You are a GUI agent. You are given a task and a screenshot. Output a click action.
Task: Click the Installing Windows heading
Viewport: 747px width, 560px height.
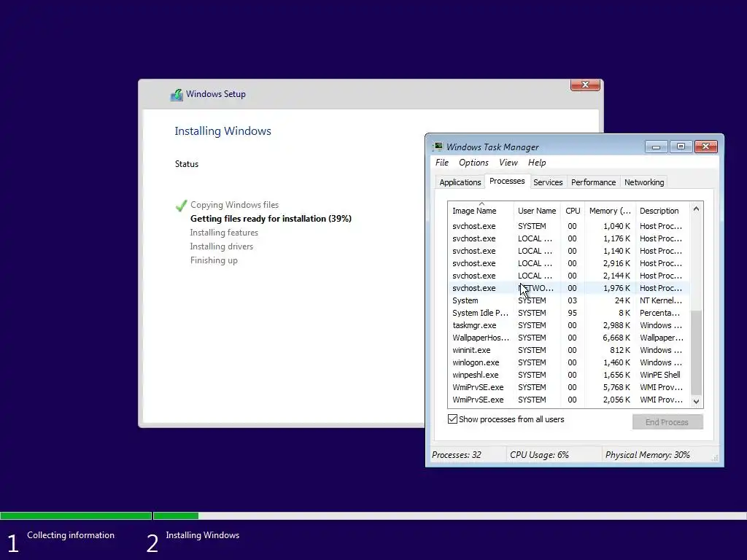click(x=222, y=131)
